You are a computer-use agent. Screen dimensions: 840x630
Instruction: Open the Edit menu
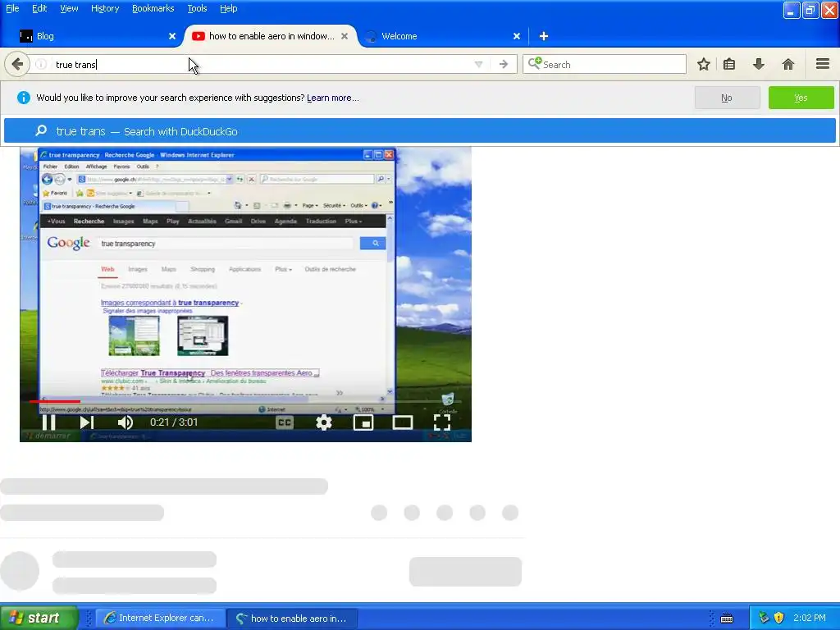point(39,8)
